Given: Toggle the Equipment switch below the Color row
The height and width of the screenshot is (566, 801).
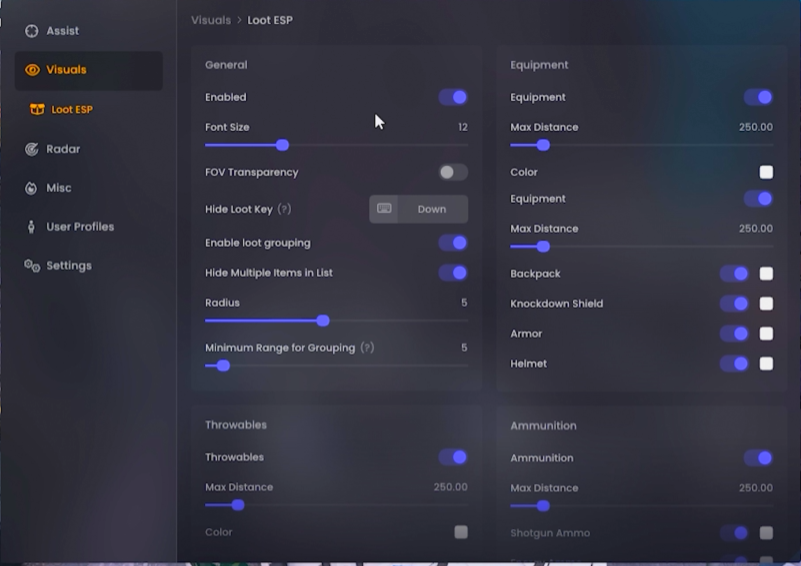Looking at the screenshot, I should coord(758,199).
